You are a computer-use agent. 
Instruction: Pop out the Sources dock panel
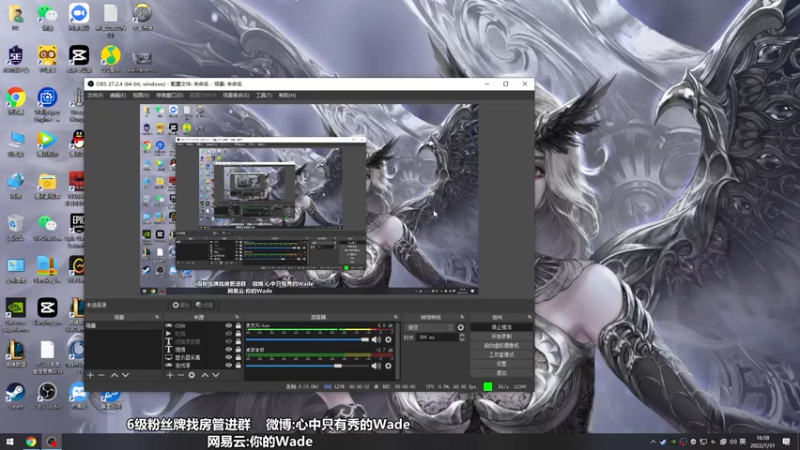[x=237, y=317]
